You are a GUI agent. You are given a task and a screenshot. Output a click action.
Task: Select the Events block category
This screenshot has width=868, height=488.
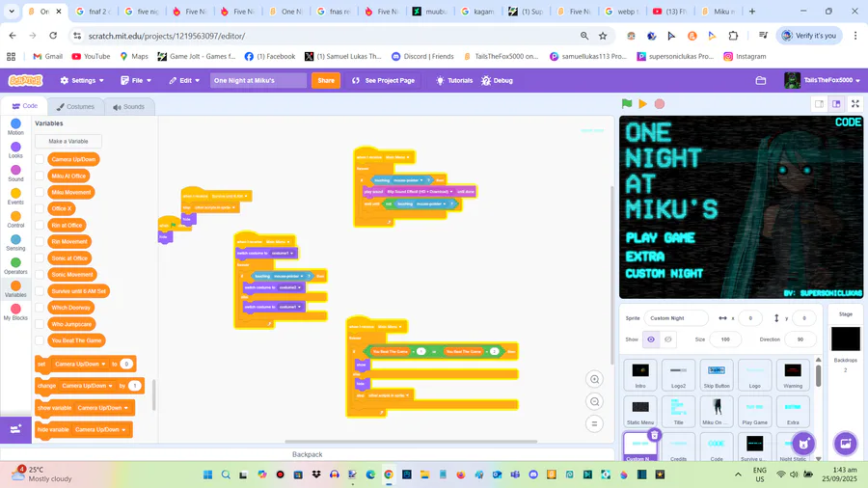15,197
